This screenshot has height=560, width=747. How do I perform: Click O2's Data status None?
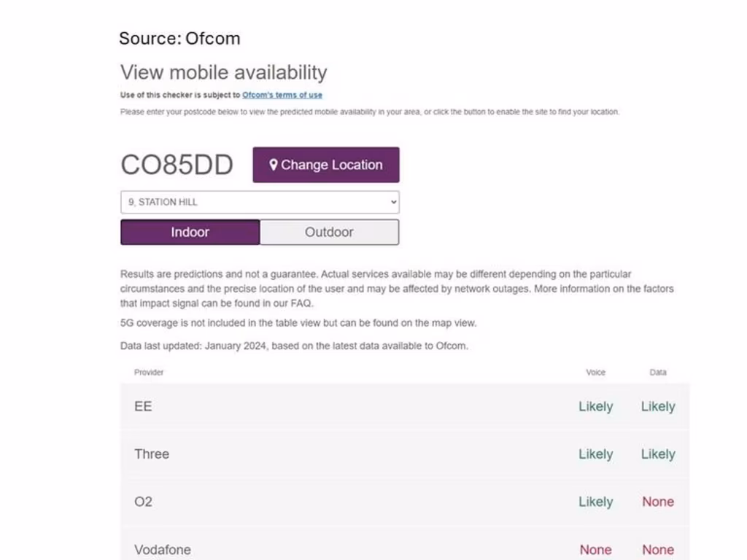[x=658, y=502]
